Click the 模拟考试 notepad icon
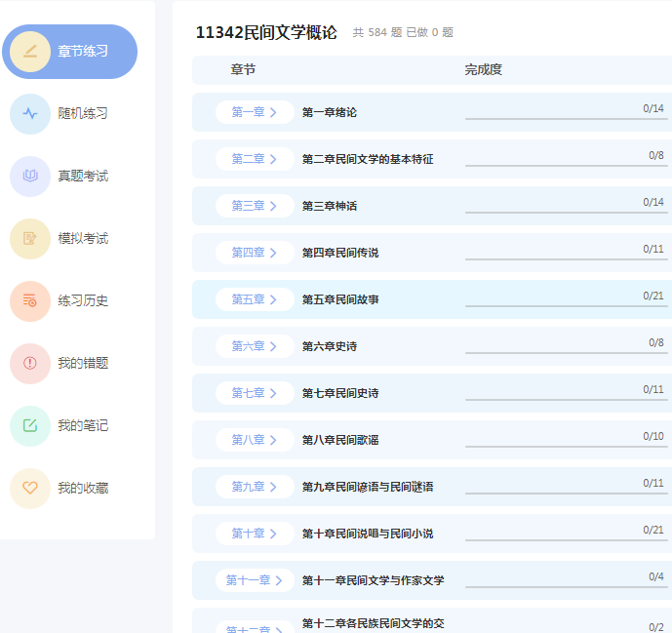 pyautogui.click(x=30, y=239)
